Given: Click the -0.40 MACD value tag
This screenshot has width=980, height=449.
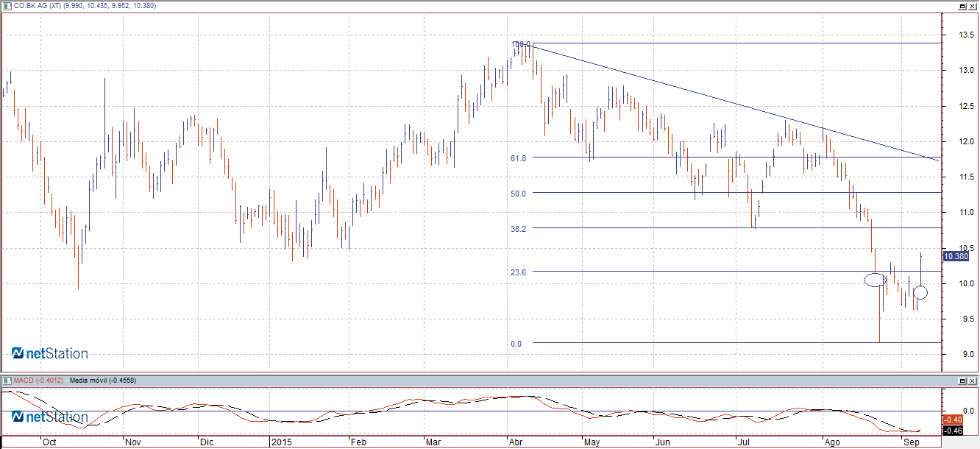Looking at the screenshot, I should pos(954,420).
